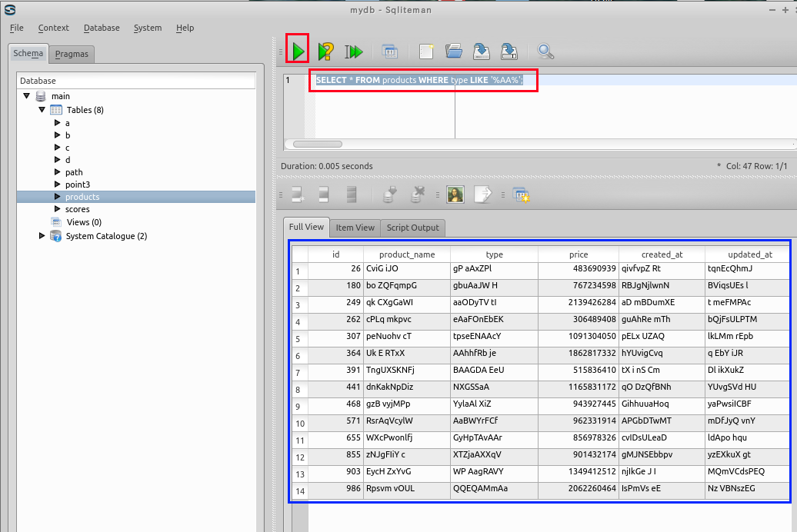This screenshot has height=532, width=797.
Task: Expand the path table node
Action: pos(58,171)
